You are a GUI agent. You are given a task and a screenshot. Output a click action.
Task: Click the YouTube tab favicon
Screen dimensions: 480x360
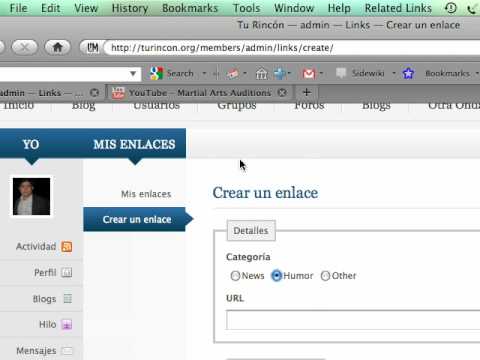pyautogui.click(x=118, y=93)
